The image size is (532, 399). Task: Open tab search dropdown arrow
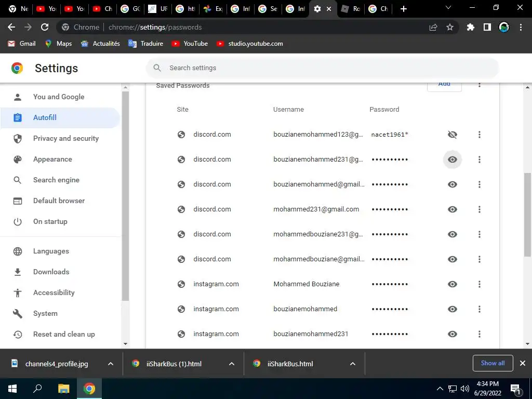tap(448, 7)
